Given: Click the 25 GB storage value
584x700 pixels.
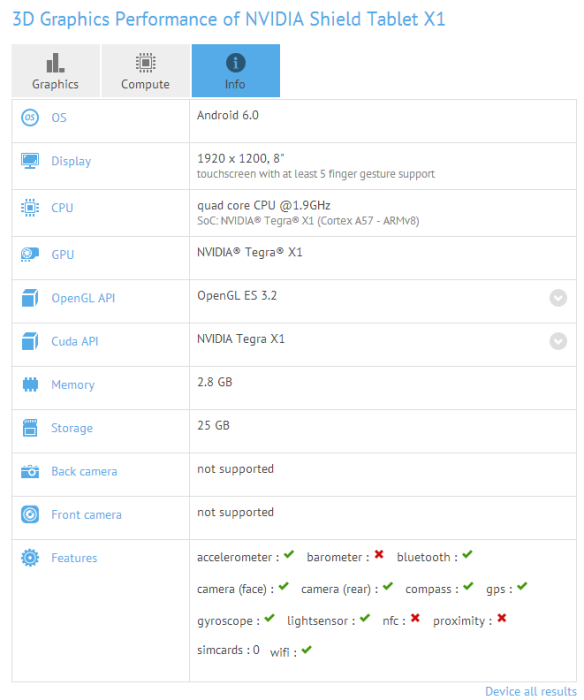Looking at the screenshot, I should 213,425.
